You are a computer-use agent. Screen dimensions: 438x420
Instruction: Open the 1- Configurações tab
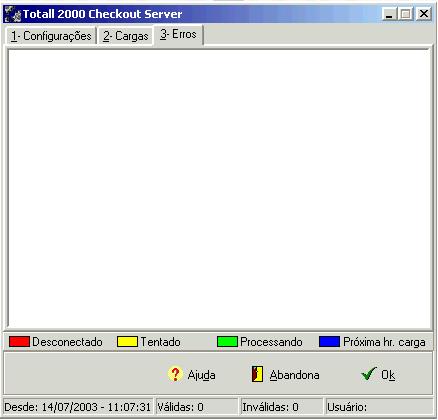coord(51,36)
